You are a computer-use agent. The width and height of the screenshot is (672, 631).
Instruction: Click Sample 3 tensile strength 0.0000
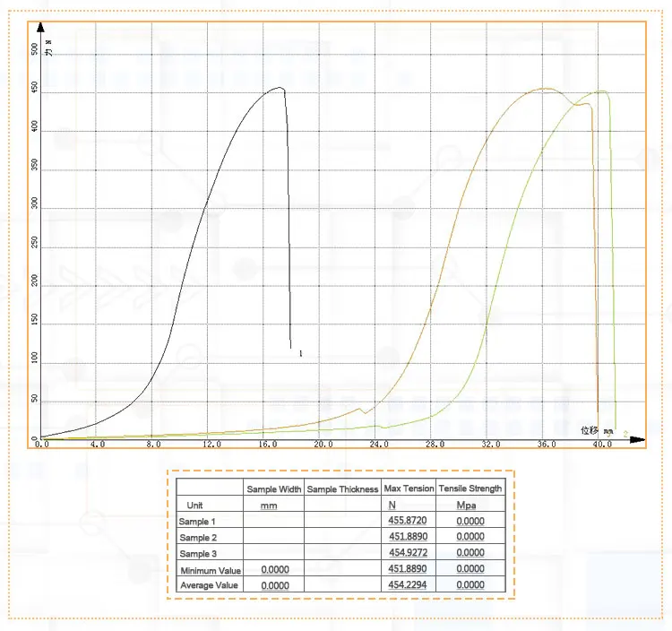click(x=470, y=552)
